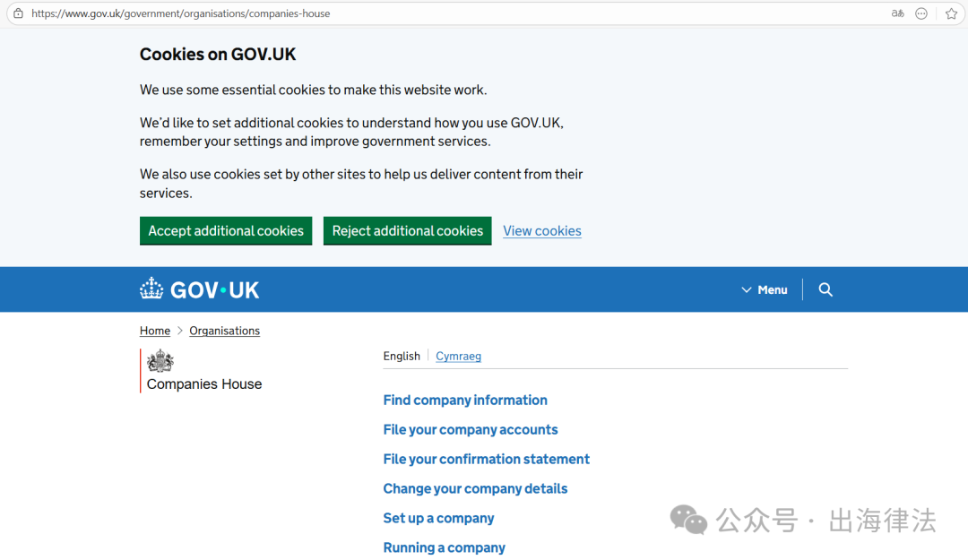Open File your confirmation statement
The width and height of the screenshot is (968, 560).
[487, 460]
